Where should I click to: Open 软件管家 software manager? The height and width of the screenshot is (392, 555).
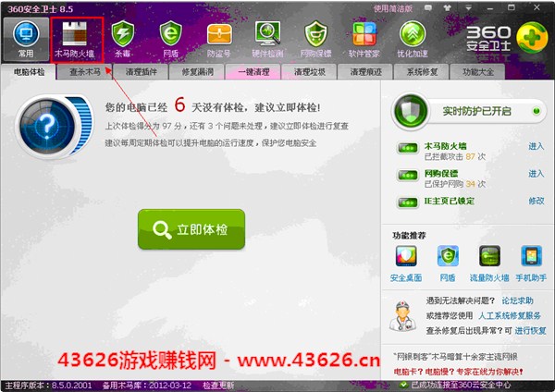(x=364, y=40)
